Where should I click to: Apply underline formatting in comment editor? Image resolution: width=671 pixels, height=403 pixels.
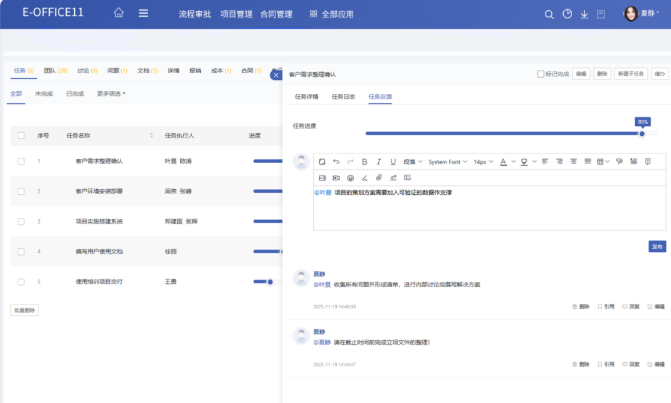click(392, 161)
